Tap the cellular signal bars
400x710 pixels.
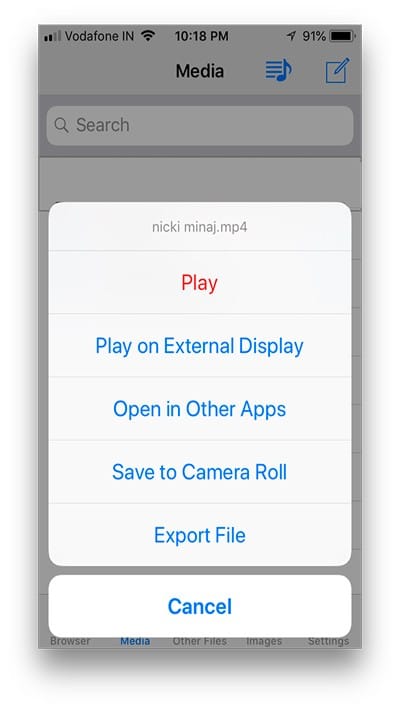pyautogui.click(x=52, y=36)
